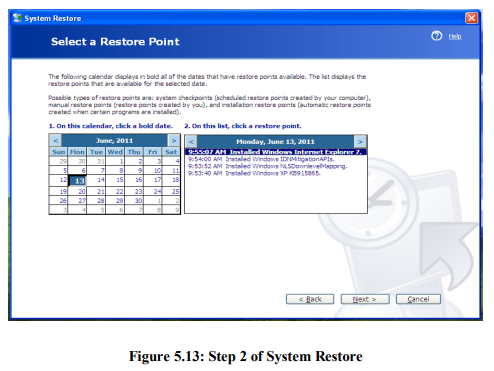Select June 26 on the calendar
494x371 pixels.
(x=59, y=200)
